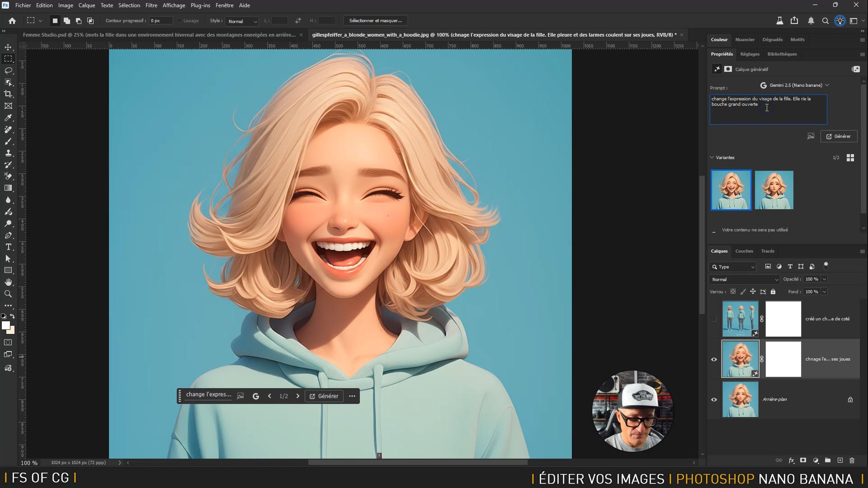Show next variant in contextual taskbar
Image resolution: width=868 pixels, height=488 pixels.
(297, 396)
